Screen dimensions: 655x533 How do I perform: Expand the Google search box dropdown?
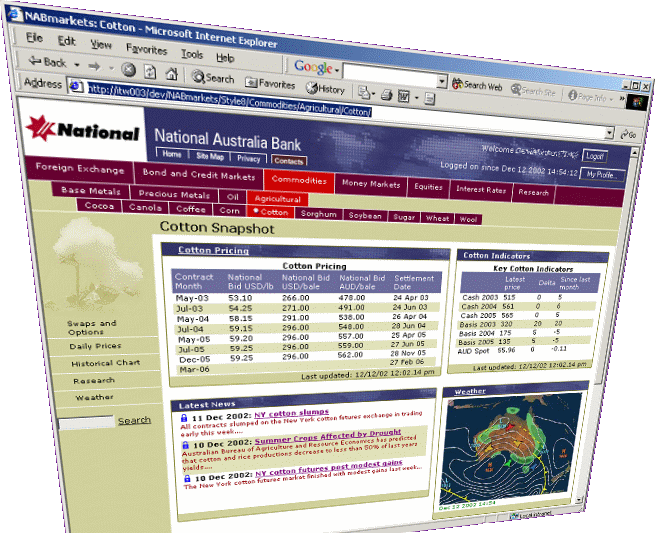(442, 81)
